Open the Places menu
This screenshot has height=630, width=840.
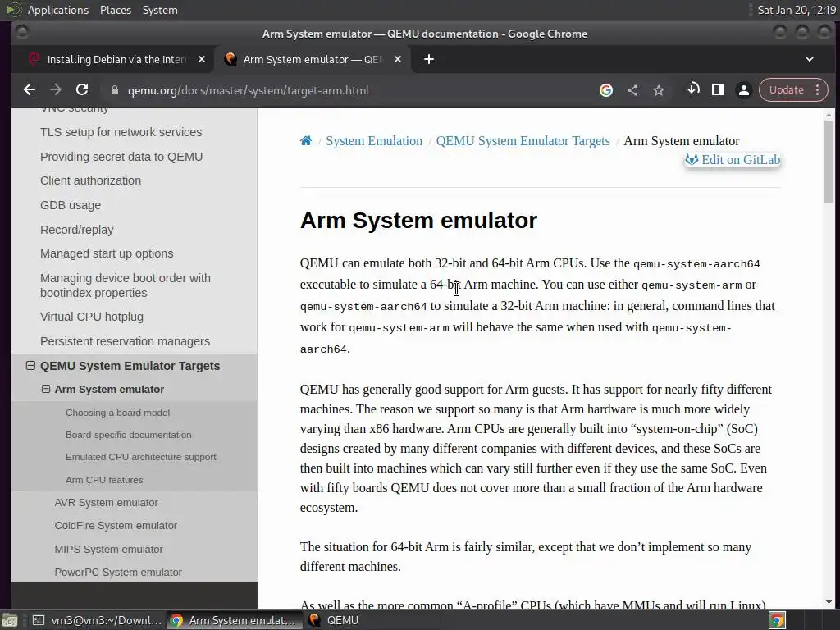click(x=115, y=10)
